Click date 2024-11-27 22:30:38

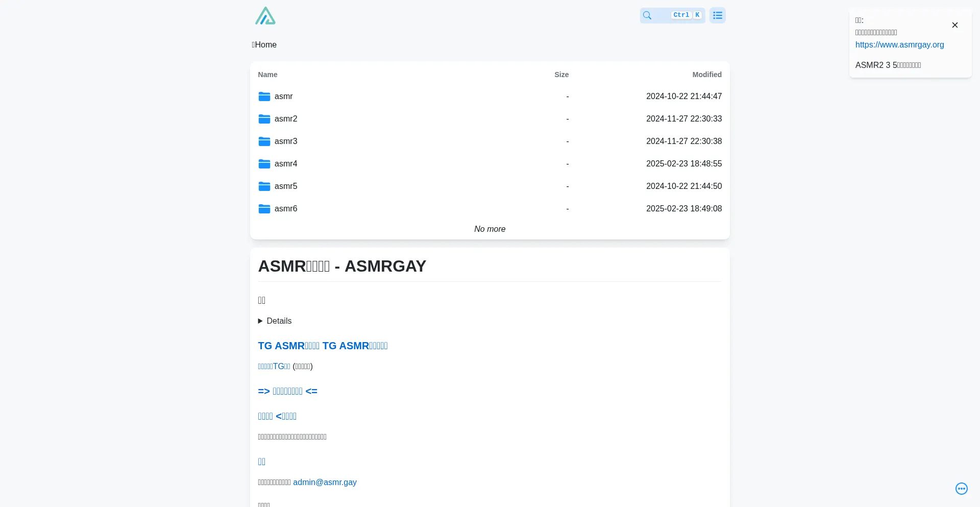click(684, 141)
